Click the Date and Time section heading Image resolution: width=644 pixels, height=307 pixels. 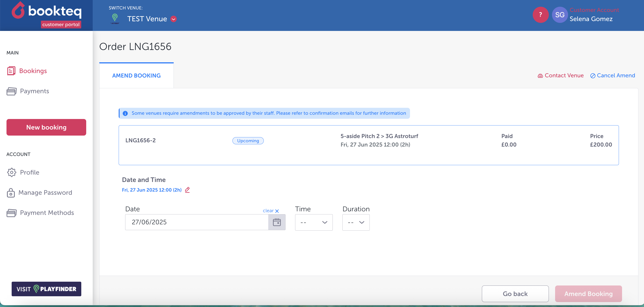click(144, 180)
